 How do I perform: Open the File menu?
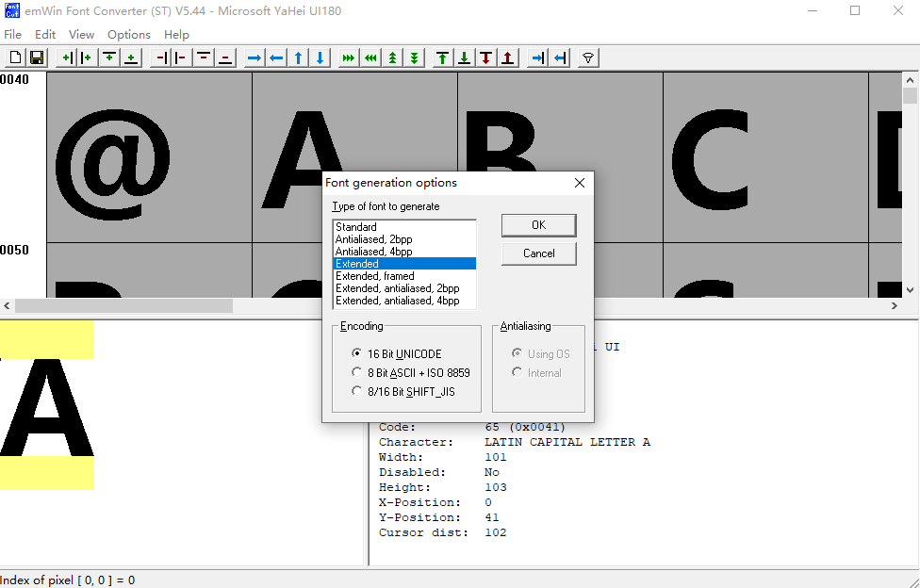[12, 35]
